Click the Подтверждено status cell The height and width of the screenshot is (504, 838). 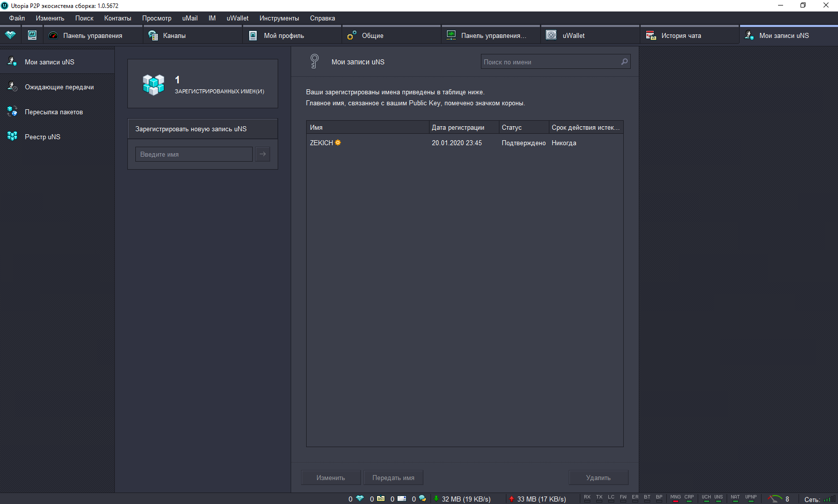coord(523,143)
